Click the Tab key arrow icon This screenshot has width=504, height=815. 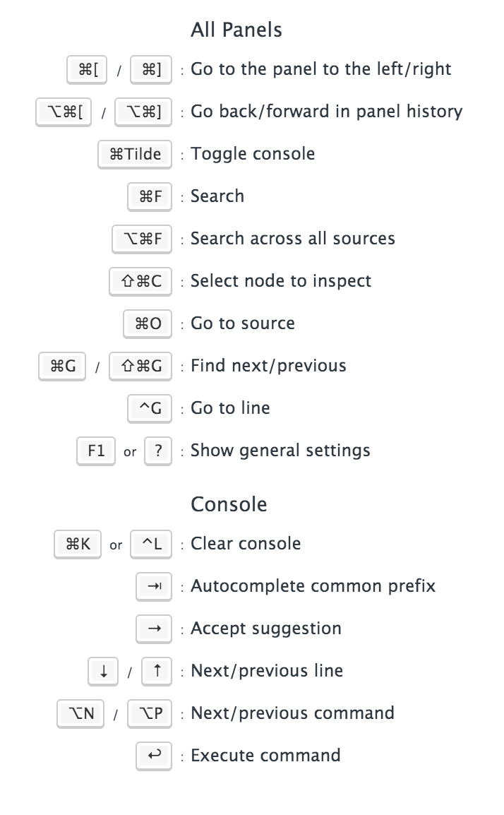(154, 586)
